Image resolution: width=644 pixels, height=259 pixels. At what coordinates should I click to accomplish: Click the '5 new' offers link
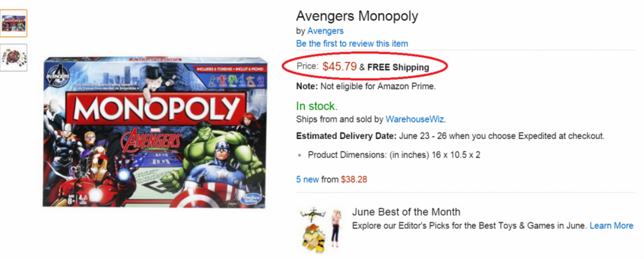click(308, 179)
